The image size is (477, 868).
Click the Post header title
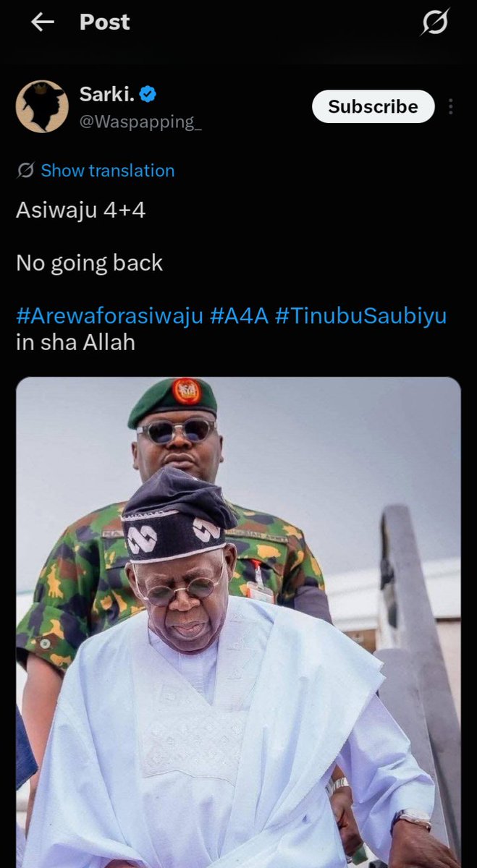[104, 22]
